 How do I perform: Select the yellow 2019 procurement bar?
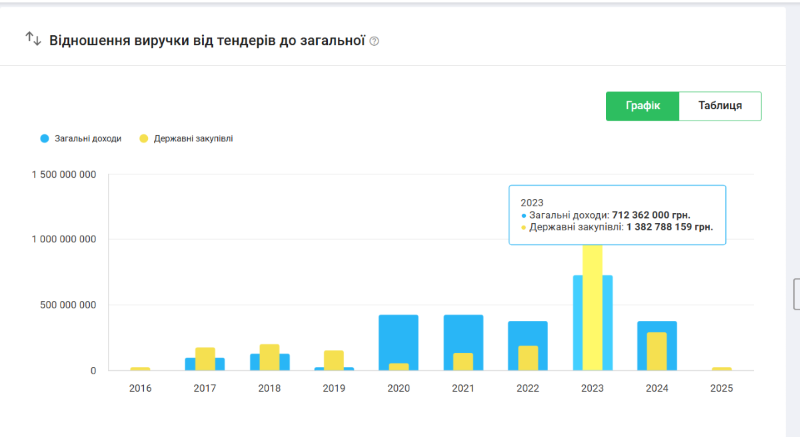tap(334, 361)
